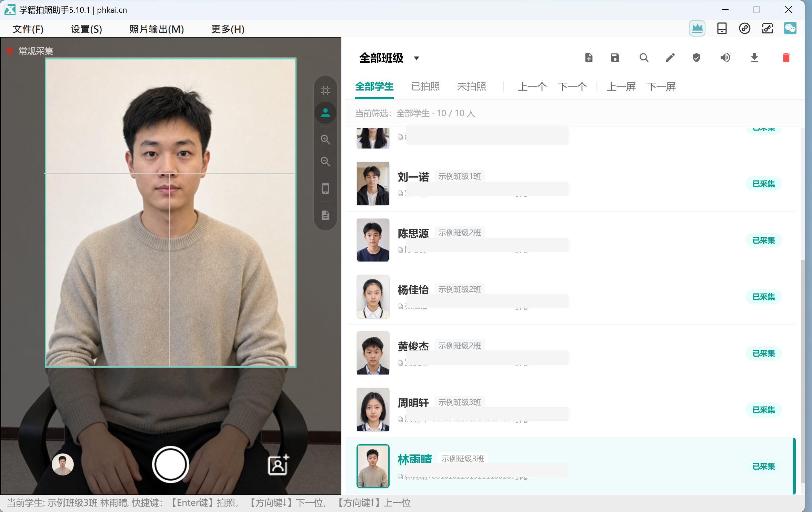
Task: Switch to the 全部学生 tab
Action: coord(374,86)
